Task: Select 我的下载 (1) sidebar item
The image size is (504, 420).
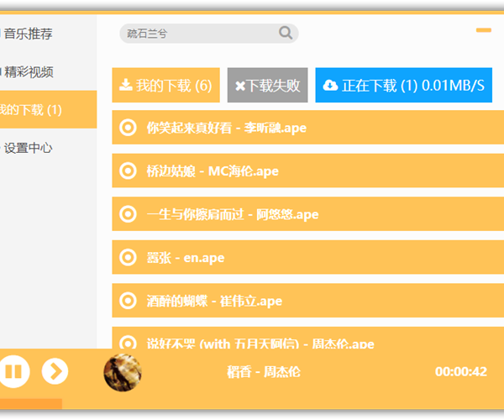Action: (32, 110)
